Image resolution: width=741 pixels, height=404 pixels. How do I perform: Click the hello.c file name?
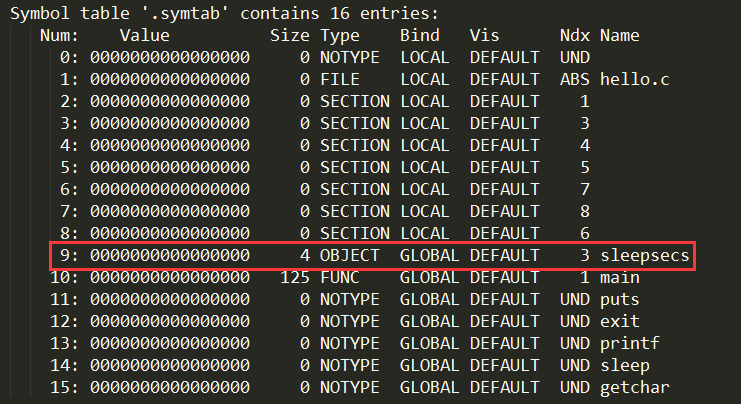point(635,79)
